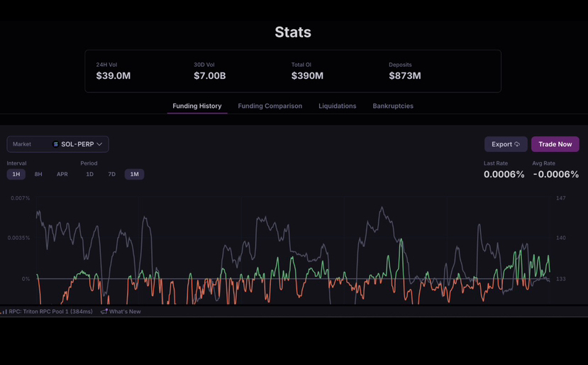
Task: Click the SOL token icon in Market selector
Action: coord(56,144)
